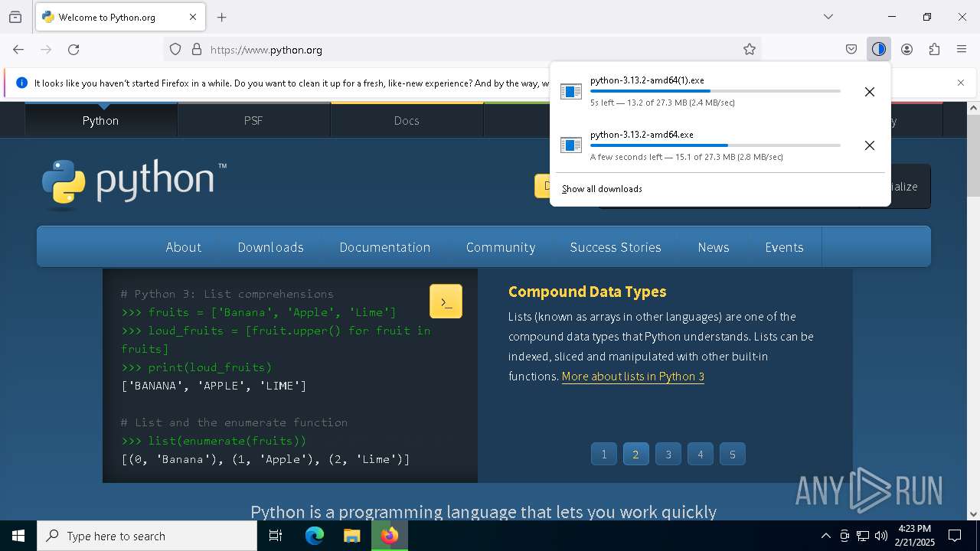Open the notification center

pyautogui.click(x=955, y=536)
